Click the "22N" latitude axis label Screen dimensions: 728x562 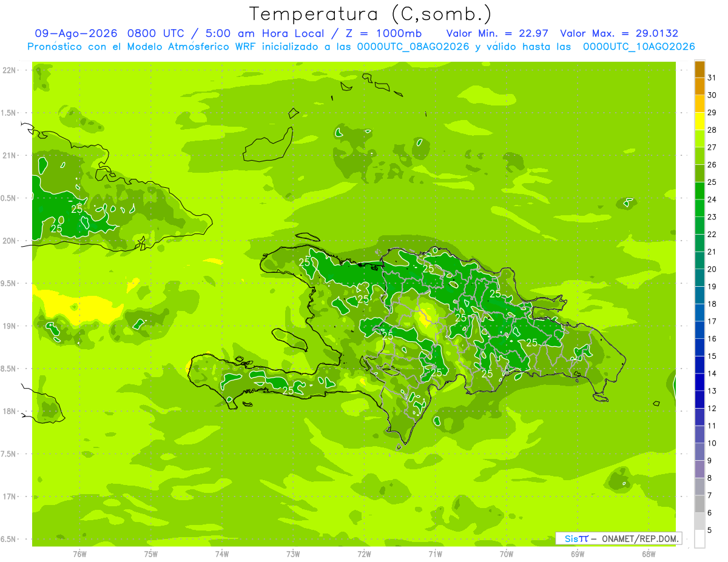pyautogui.click(x=9, y=70)
